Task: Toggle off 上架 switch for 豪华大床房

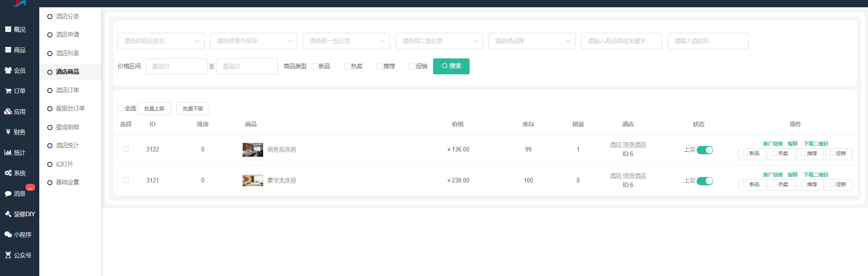Action: 705,181
